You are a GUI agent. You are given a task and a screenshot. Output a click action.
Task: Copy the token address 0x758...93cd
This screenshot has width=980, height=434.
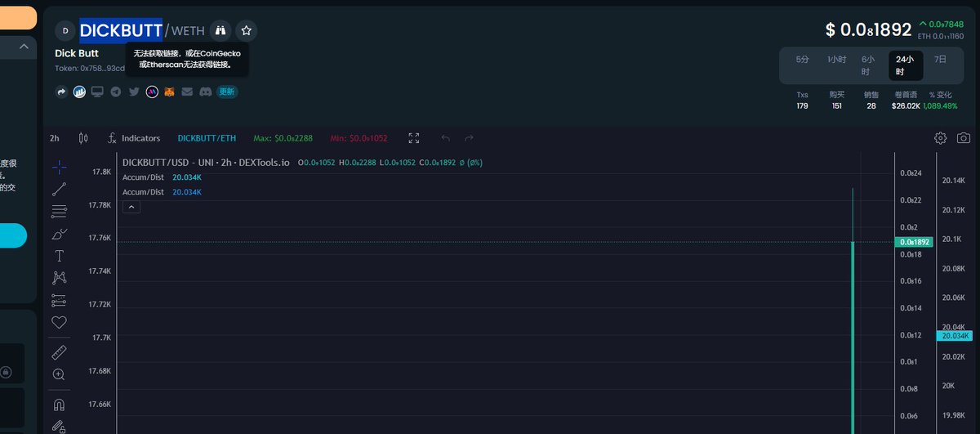[x=90, y=69]
